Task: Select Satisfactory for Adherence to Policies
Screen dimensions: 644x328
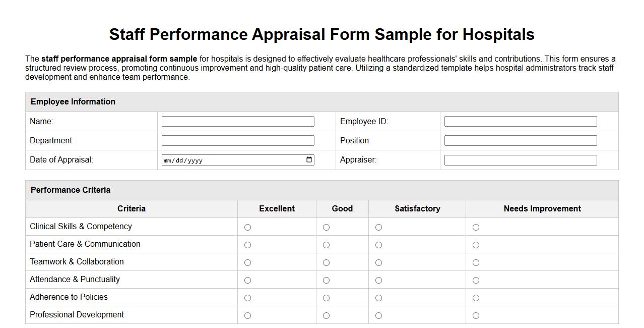Action: point(378,297)
